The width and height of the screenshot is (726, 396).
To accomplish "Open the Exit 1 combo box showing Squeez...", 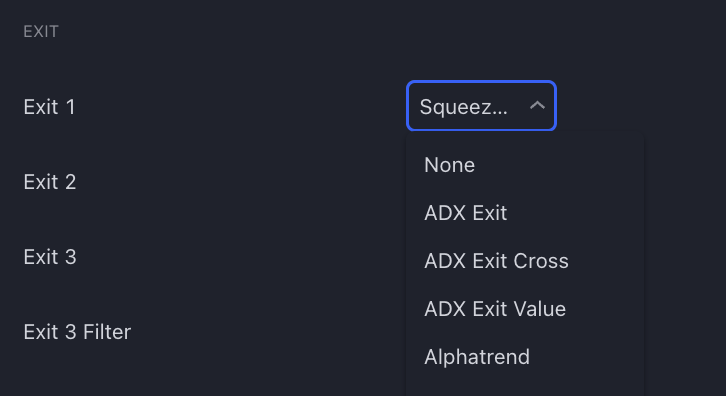I will [481, 106].
